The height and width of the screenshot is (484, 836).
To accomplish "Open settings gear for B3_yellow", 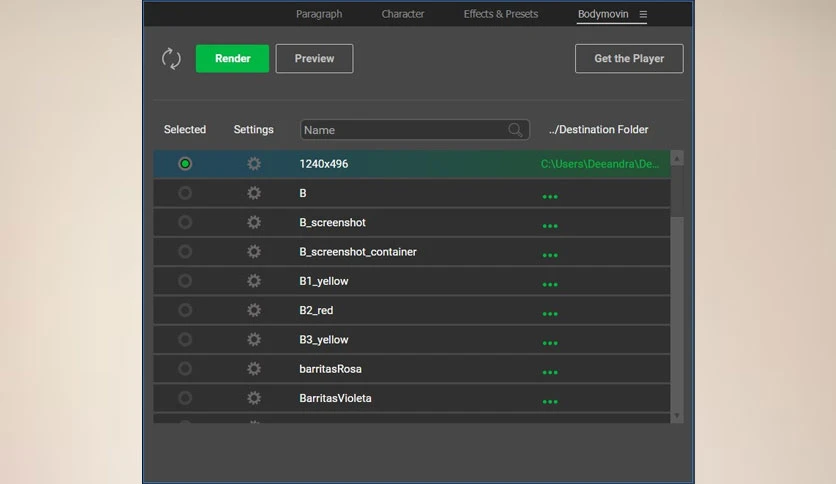I will click(254, 340).
